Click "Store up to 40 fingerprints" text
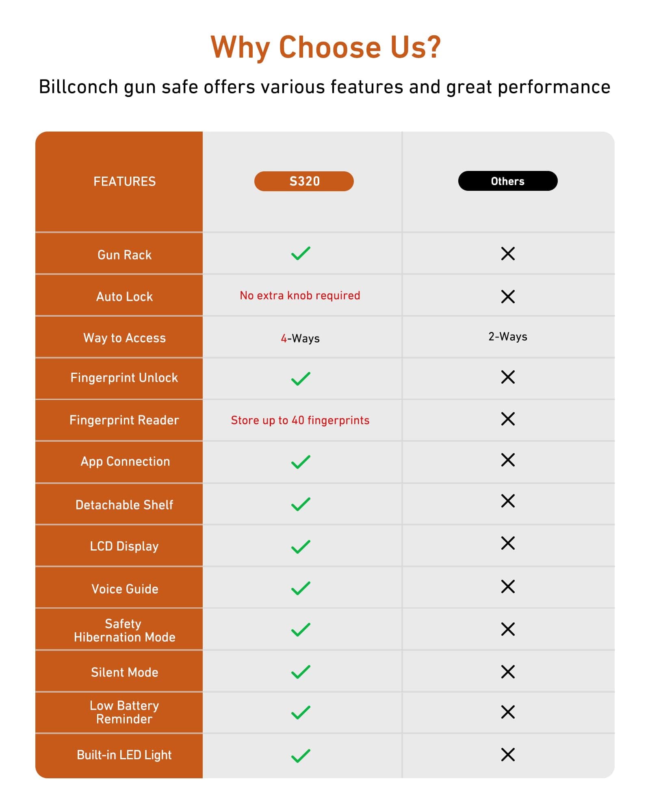 point(300,420)
